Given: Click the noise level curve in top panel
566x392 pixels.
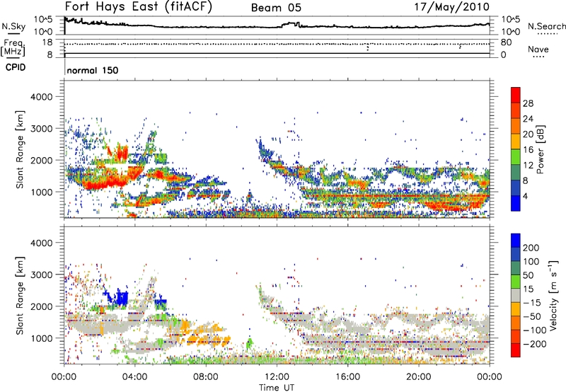Looking at the screenshot, I should (277, 26).
